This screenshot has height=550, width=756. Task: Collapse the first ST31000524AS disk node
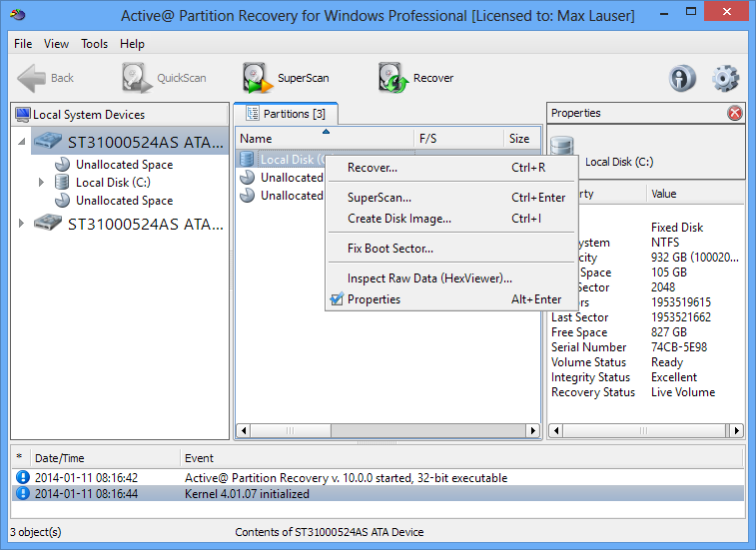(x=22, y=142)
